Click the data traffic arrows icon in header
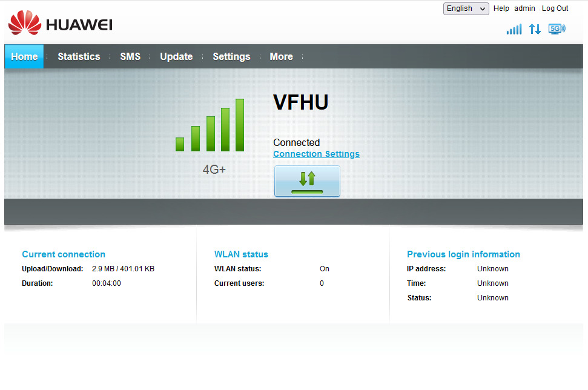 click(535, 29)
